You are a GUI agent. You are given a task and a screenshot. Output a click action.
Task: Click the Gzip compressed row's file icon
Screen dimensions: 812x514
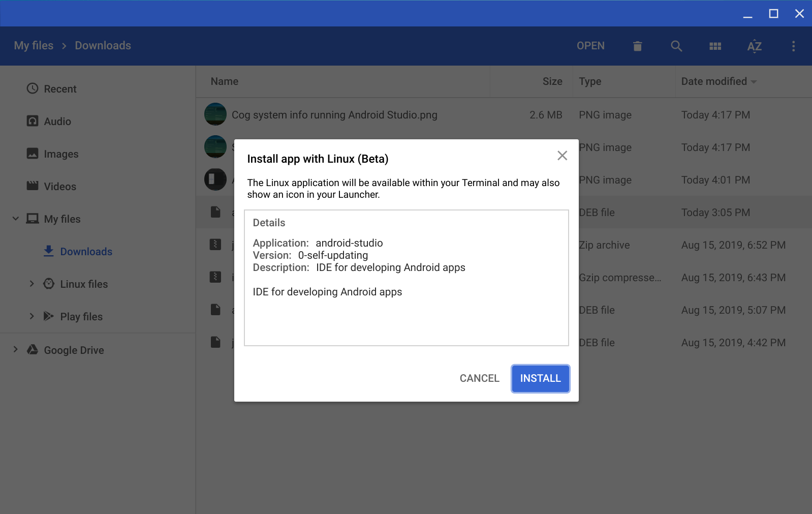(215, 277)
